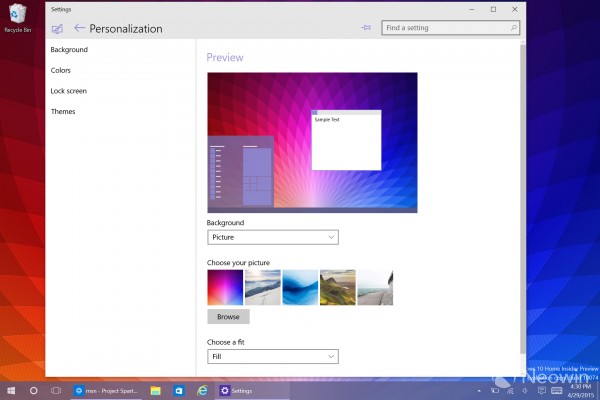This screenshot has width=600, height=400.
Task: Expand the Background type dropdown
Action: point(272,237)
